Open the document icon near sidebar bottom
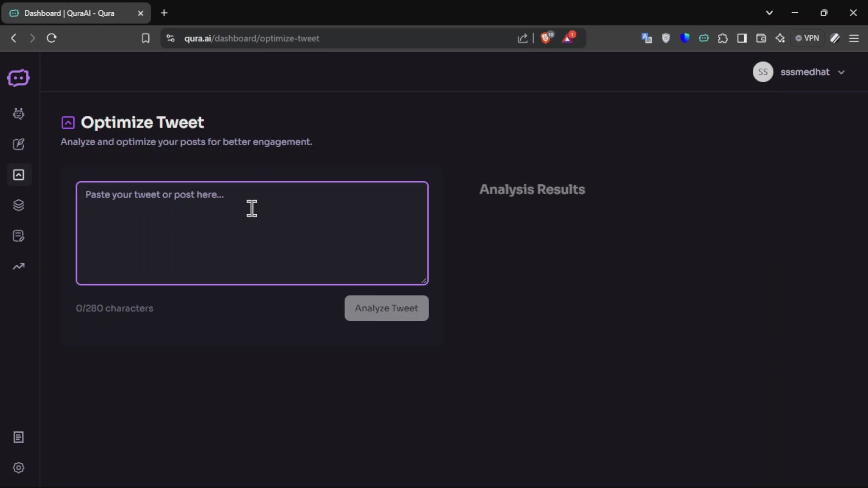Image resolution: width=868 pixels, height=488 pixels. point(19,437)
